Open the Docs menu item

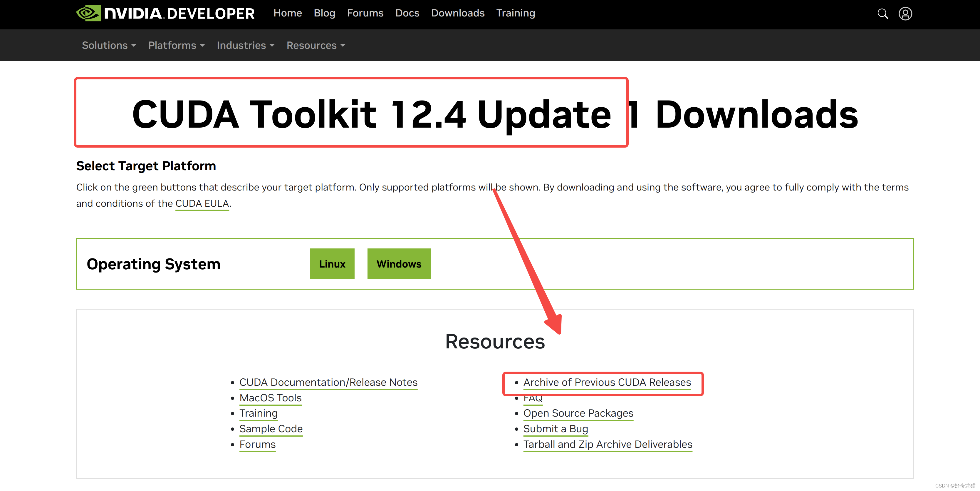tap(407, 13)
